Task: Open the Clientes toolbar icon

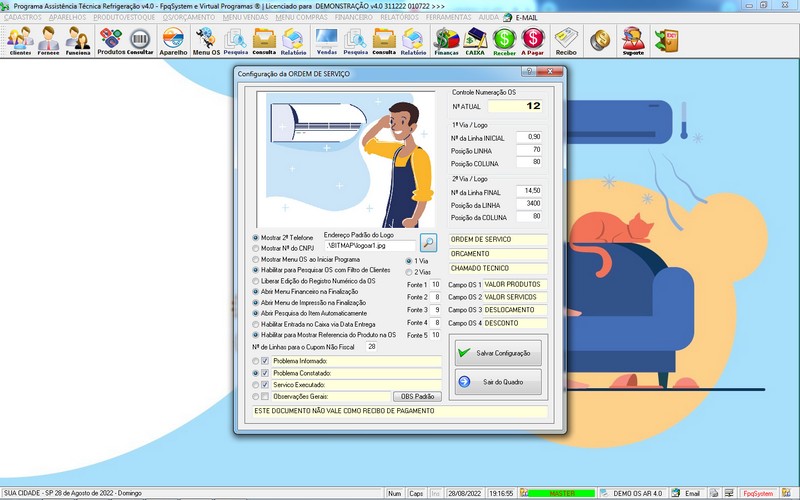Action: pyautogui.click(x=20, y=40)
